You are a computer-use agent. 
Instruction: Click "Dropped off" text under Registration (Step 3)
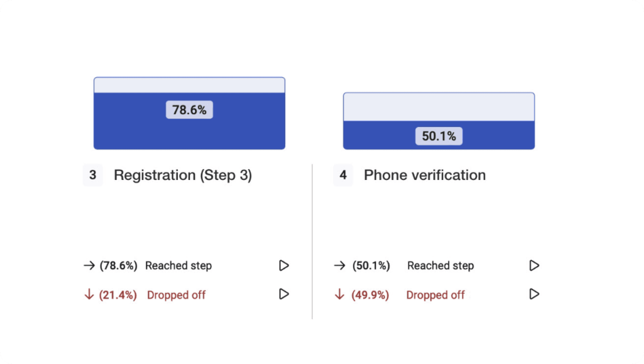coord(176,295)
